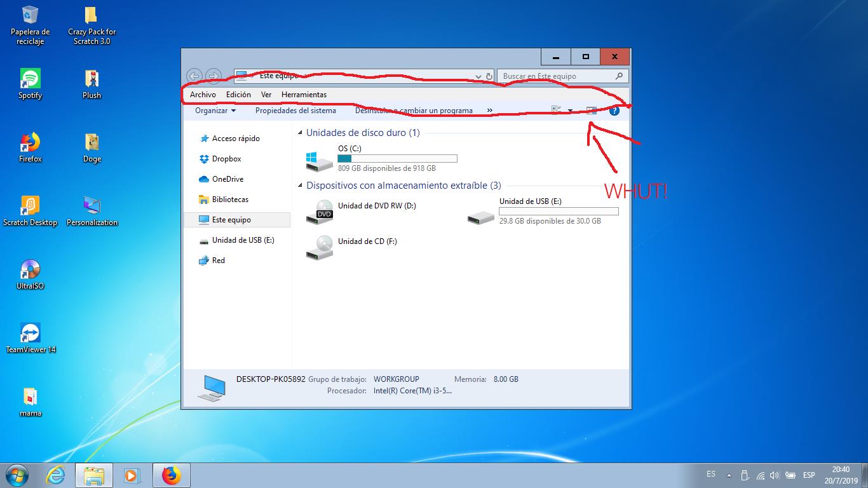Click the OS (C:) capacity bar
Screen dimensions: 868x488
[397, 158]
